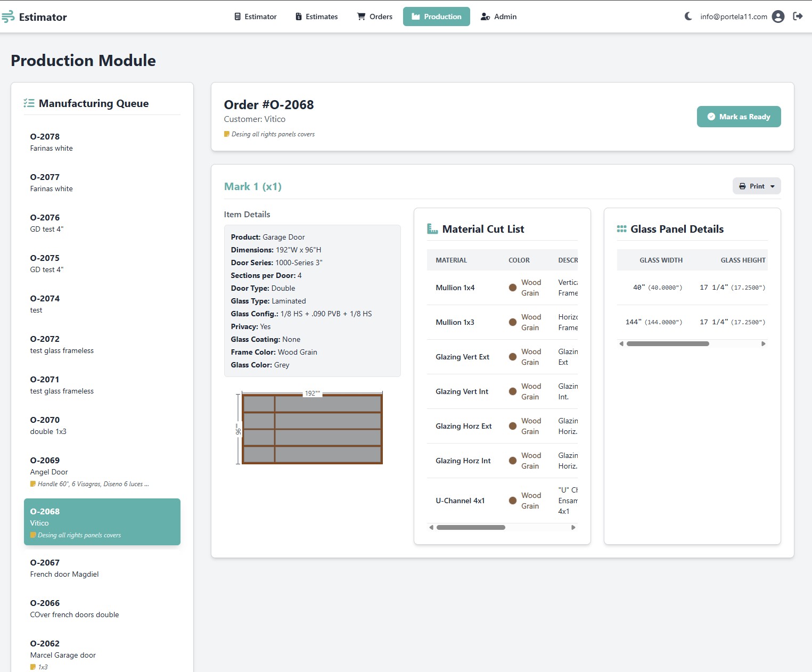Select the Wood Grain color dot for Mullion 1x4

(512, 287)
